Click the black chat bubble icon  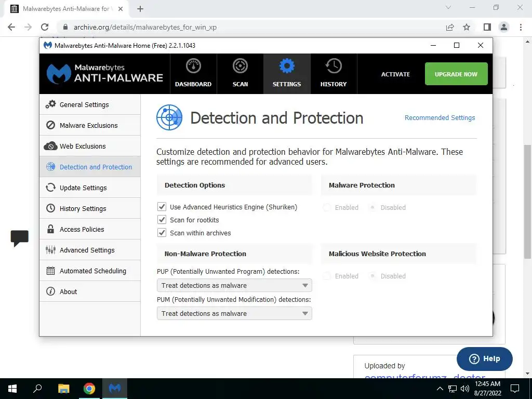(19, 238)
